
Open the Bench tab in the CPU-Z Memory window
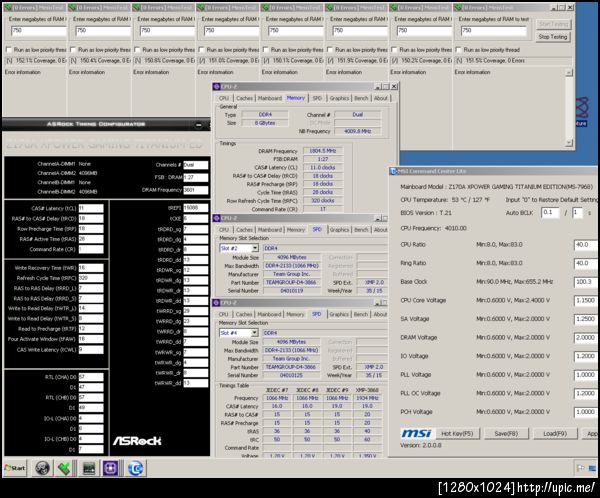click(x=361, y=98)
